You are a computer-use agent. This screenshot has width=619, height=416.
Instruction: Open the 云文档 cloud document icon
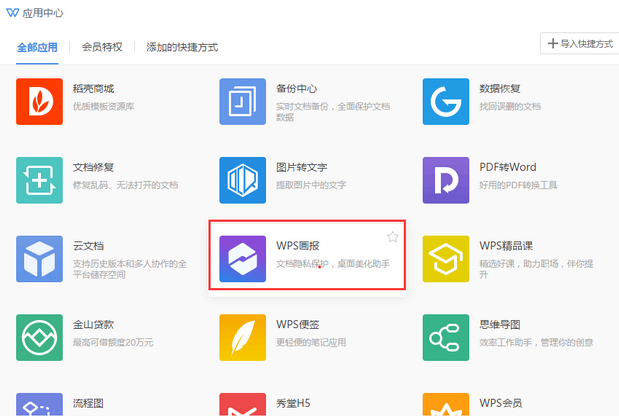tap(39, 259)
